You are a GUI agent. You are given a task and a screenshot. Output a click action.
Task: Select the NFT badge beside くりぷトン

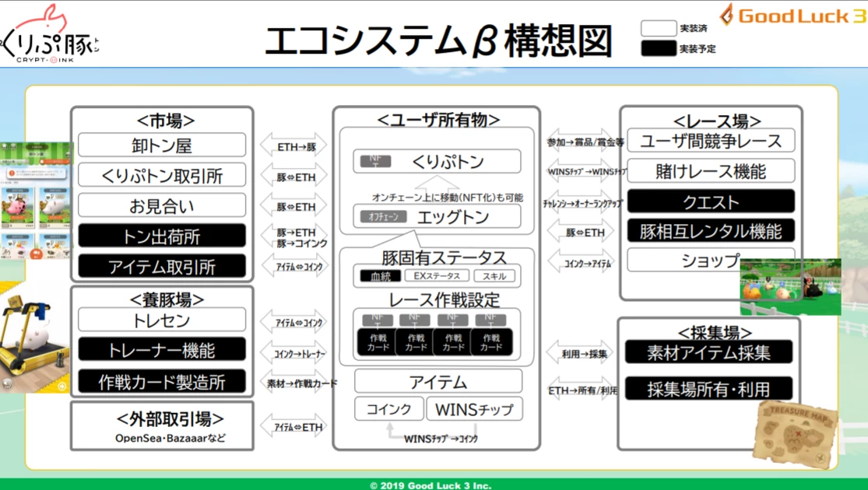371,162
